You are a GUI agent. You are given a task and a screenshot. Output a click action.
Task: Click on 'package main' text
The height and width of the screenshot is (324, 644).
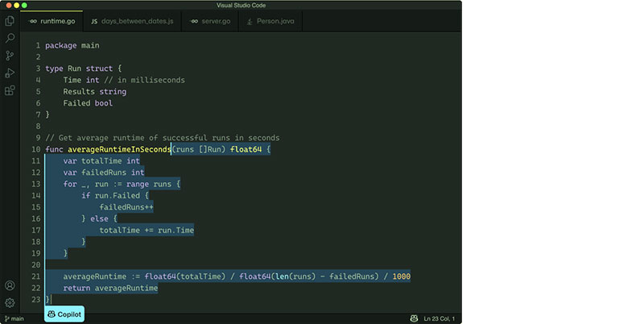click(x=72, y=45)
